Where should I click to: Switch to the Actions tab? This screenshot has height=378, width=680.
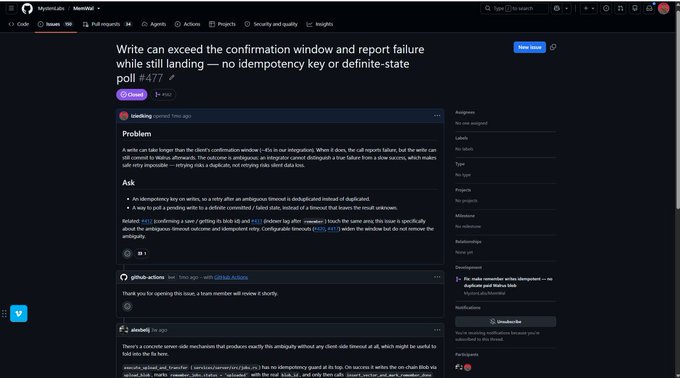tap(187, 24)
